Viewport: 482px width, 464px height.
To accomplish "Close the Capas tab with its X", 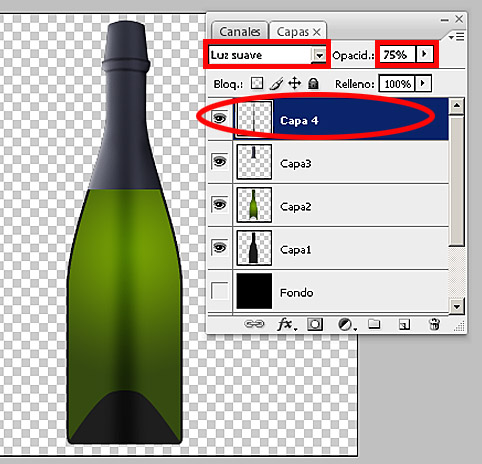I will point(317,32).
